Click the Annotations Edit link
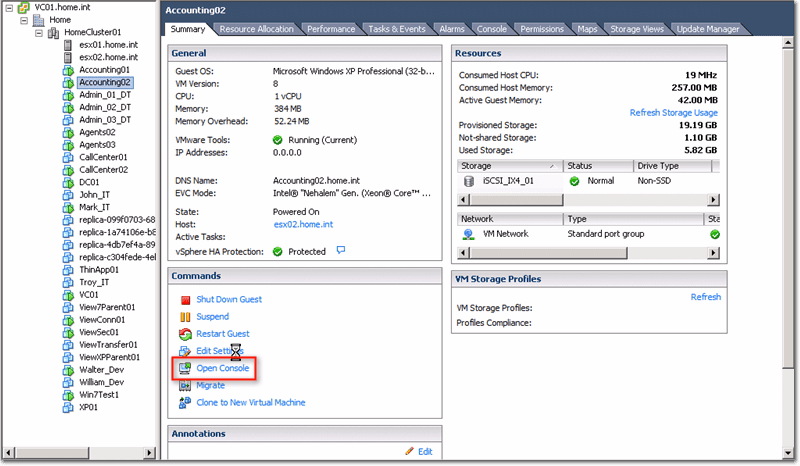The height and width of the screenshot is (466, 800). click(x=425, y=452)
